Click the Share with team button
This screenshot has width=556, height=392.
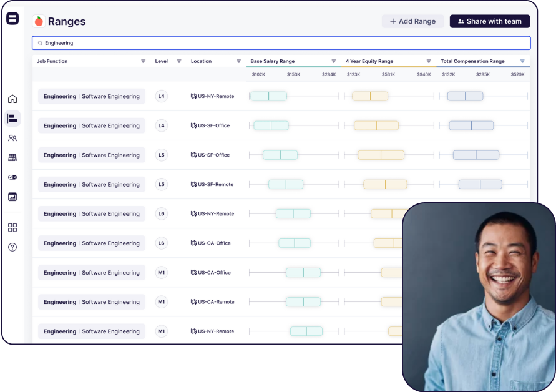[490, 21]
